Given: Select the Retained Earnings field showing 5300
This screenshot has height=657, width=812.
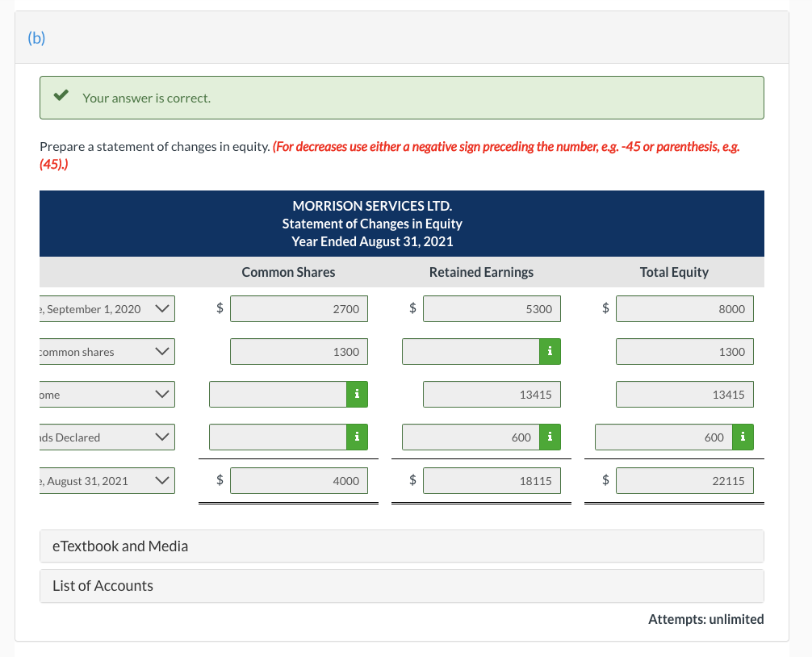Looking at the screenshot, I should click(492, 308).
